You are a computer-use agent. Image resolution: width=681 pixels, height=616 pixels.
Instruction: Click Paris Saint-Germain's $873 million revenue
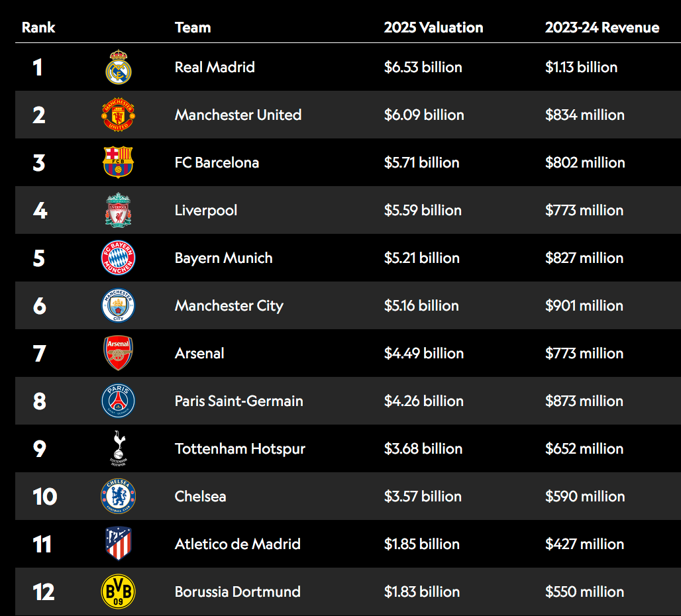[x=584, y=401]
